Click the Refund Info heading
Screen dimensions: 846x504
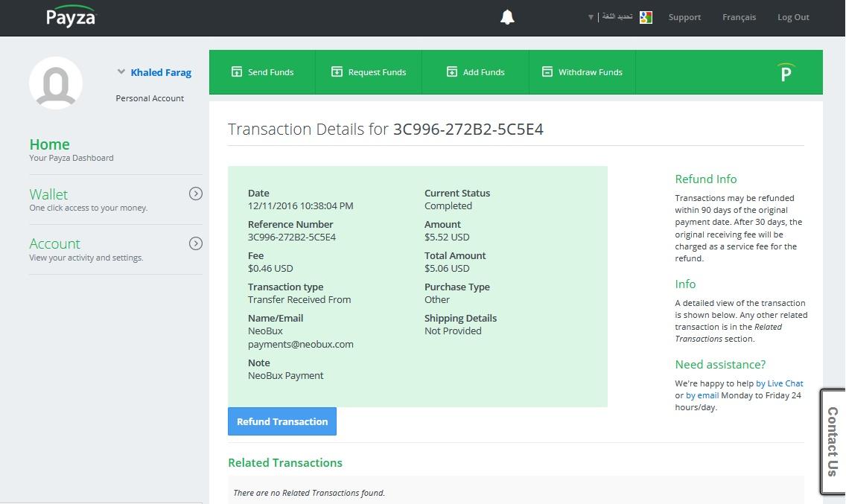(706, 179)
